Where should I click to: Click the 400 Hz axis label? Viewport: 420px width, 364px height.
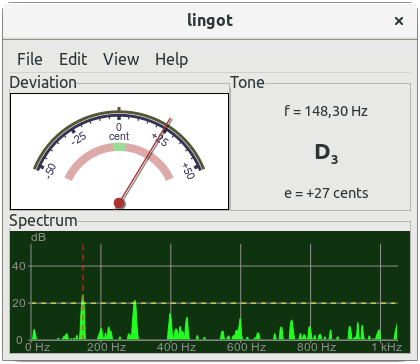click(176, 347)
